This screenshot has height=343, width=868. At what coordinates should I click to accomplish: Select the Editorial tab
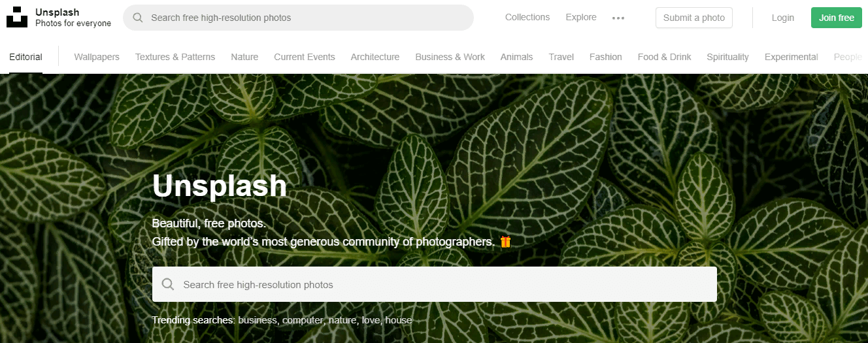[x=25, y=57]
